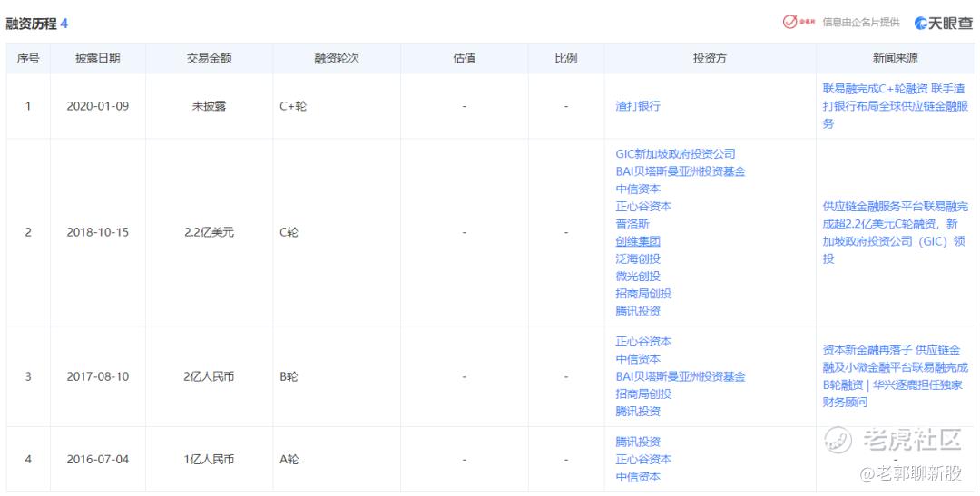Click amount cell 2亿人民币
This screenshot has height=496, width=980.
click(209, 376)
